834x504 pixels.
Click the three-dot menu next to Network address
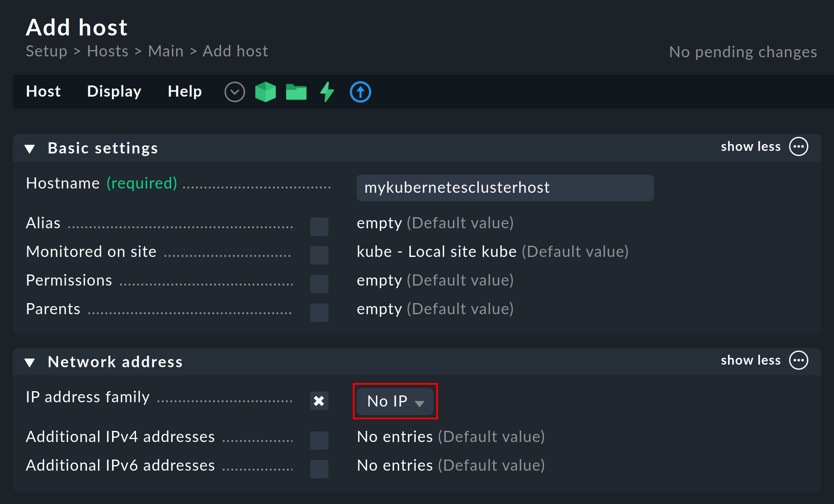tap(801, 361)
